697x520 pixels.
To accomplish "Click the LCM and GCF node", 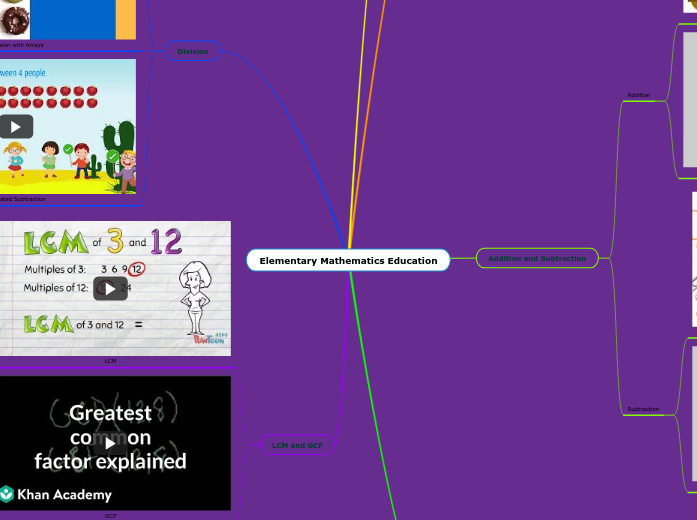I will point(297,445).
